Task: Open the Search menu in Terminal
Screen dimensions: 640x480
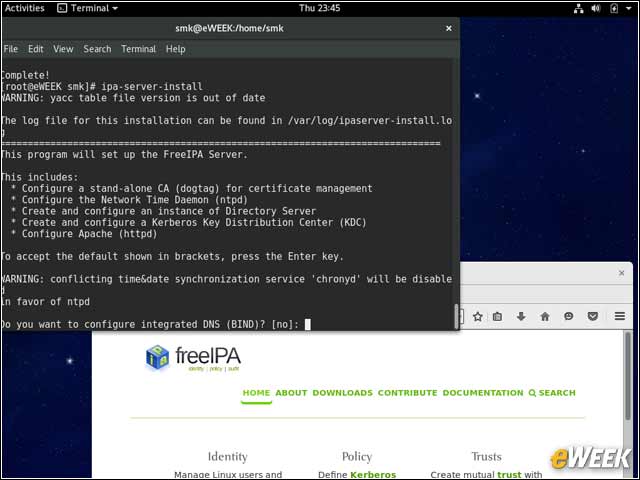Action: [97, 49]
